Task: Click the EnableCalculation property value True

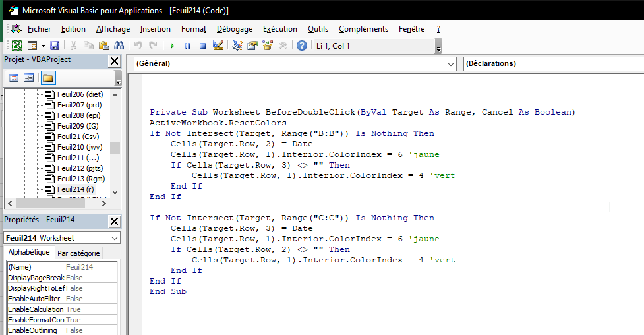Action: [73, 309]
